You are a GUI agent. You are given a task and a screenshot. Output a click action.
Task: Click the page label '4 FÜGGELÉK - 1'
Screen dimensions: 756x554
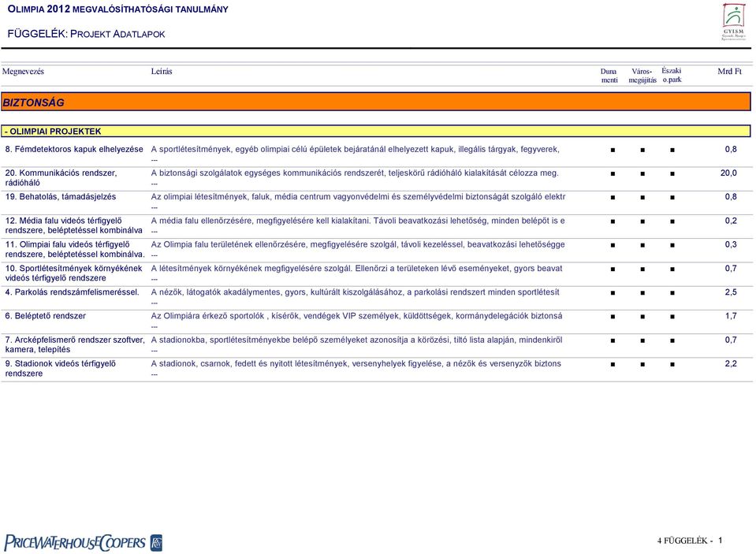pos(690,541)
